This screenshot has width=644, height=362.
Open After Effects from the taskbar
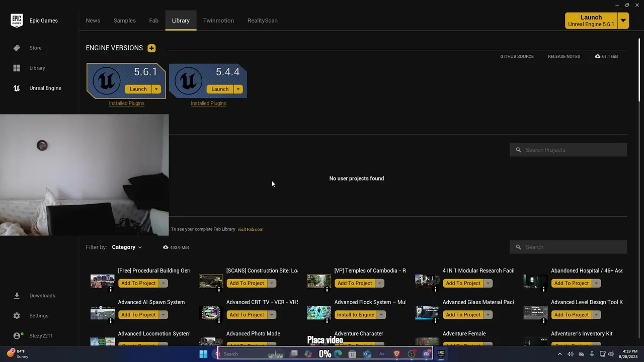pos(382,354)
